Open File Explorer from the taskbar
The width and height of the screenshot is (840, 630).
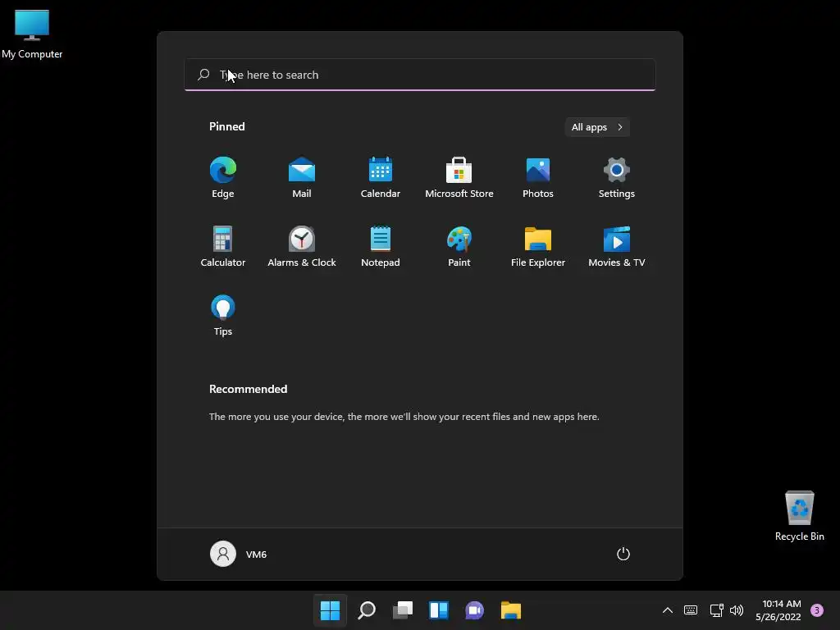click(x=511, y=610)
